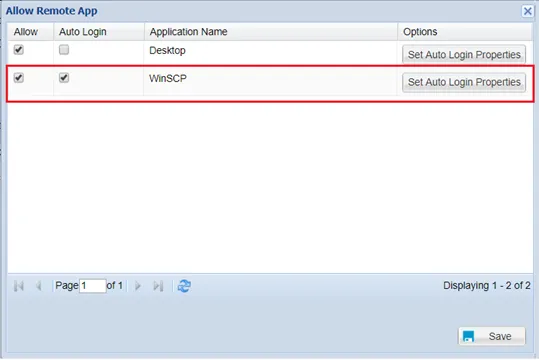Screen dimensions: 539x360
Task: Select the Desktop application name cell
Action: point(271,52)
